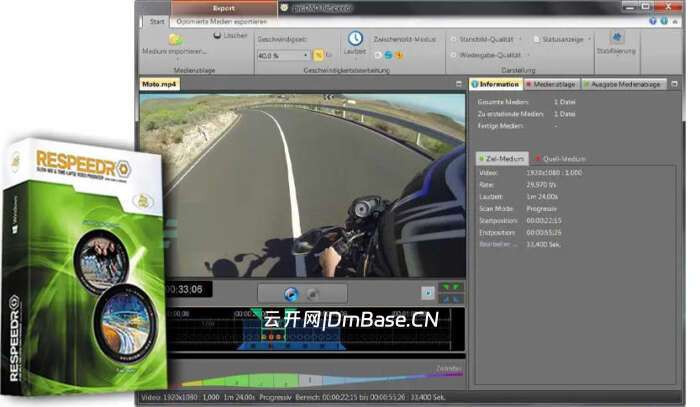
Task: Click the blue play button
Action: point(291,294)
